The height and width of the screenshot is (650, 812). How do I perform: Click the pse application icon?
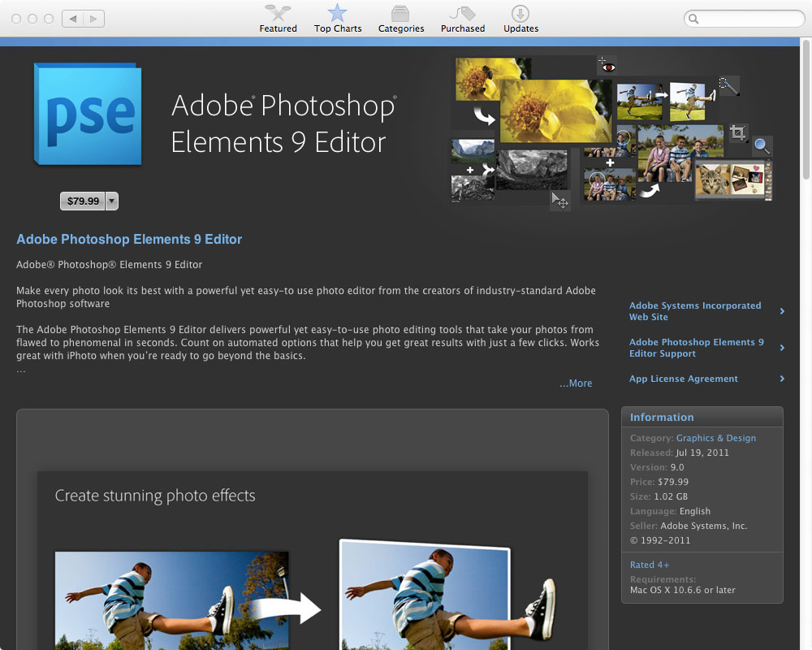[88, 114]
